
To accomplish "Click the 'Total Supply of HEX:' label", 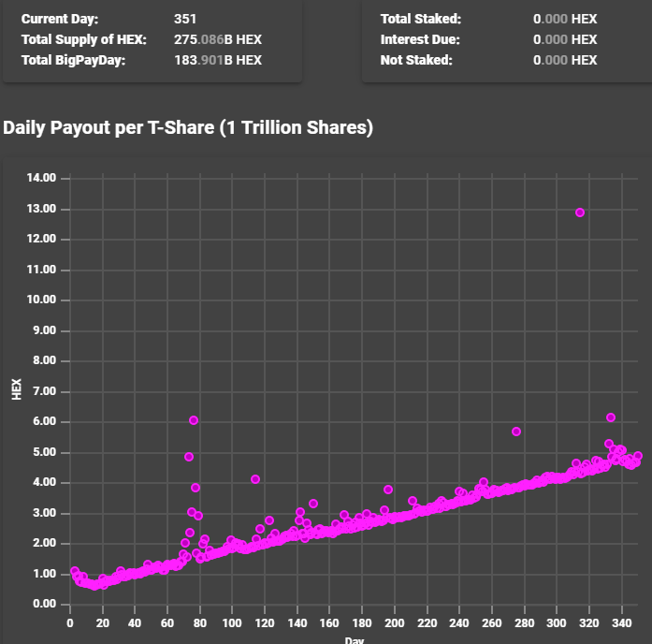I will (84, 39).
